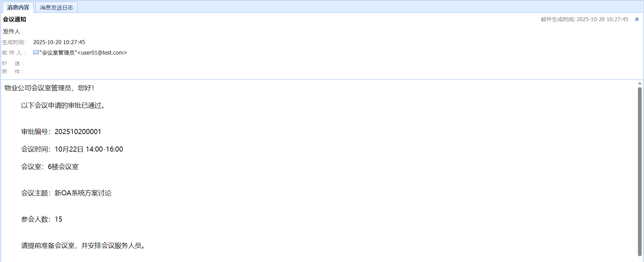The width and height of the screenshot is (644, 262).
Task: Click the 附件 field label
Action: pyautogui.click(x=13, y=72)
